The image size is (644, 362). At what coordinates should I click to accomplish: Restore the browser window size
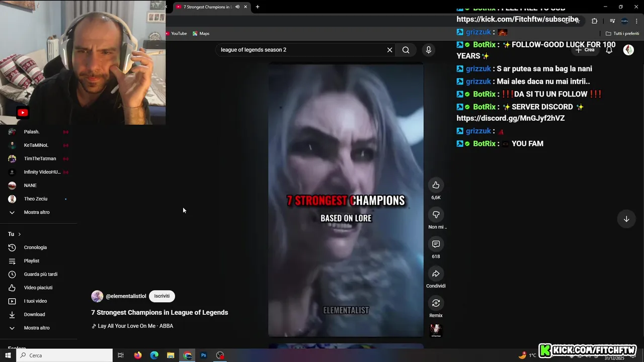pyautogui.click(x=621, y=7)
